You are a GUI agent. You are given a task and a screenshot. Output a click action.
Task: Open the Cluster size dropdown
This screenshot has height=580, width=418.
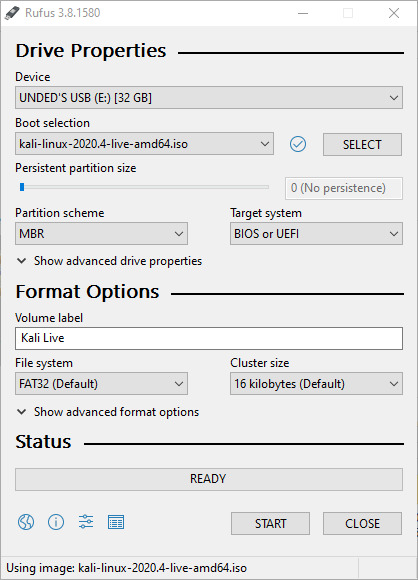pos(316,384)
